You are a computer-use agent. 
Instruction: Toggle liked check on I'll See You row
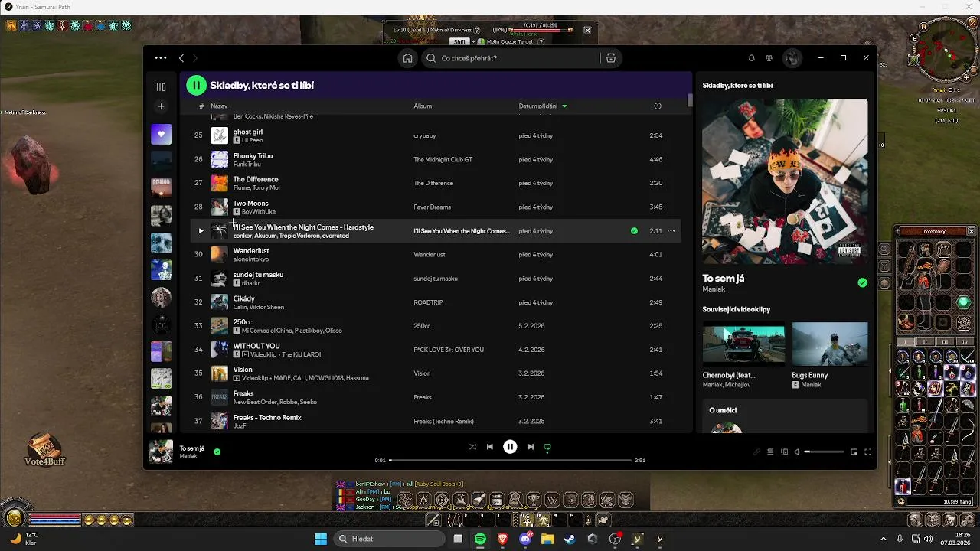pos(634,230)
